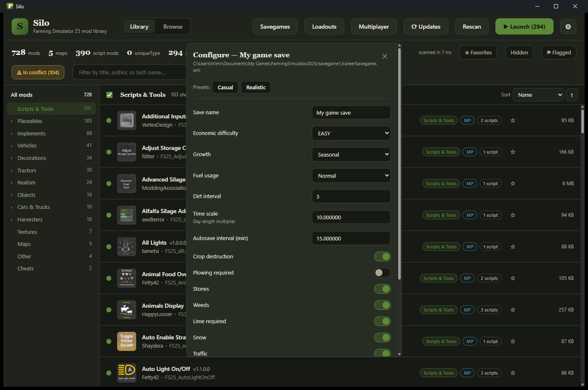Show the In conflict (104) filter
Viewport: 588px width, 390px height.
[38, 72]
